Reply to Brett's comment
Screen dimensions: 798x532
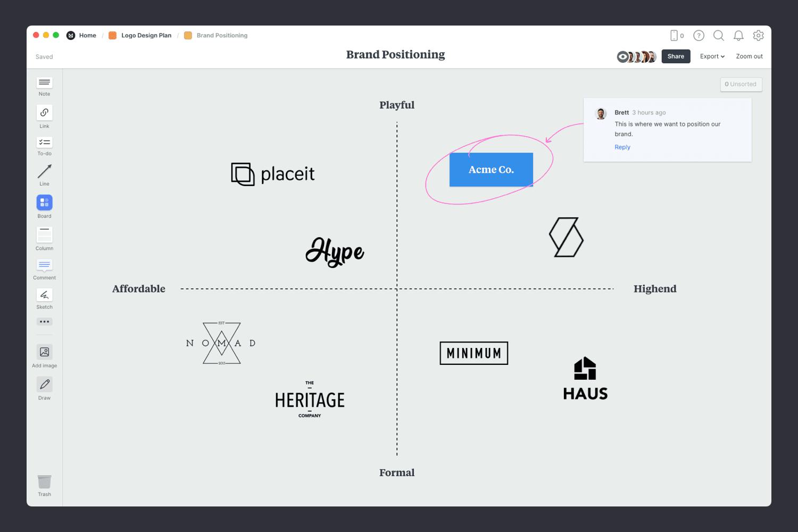[x=622, y=147]
